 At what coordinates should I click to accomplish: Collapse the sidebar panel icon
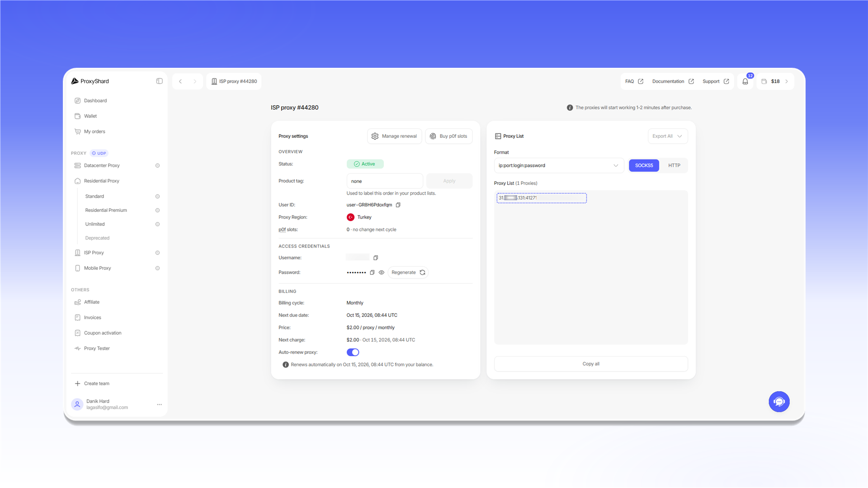[159, 81]
